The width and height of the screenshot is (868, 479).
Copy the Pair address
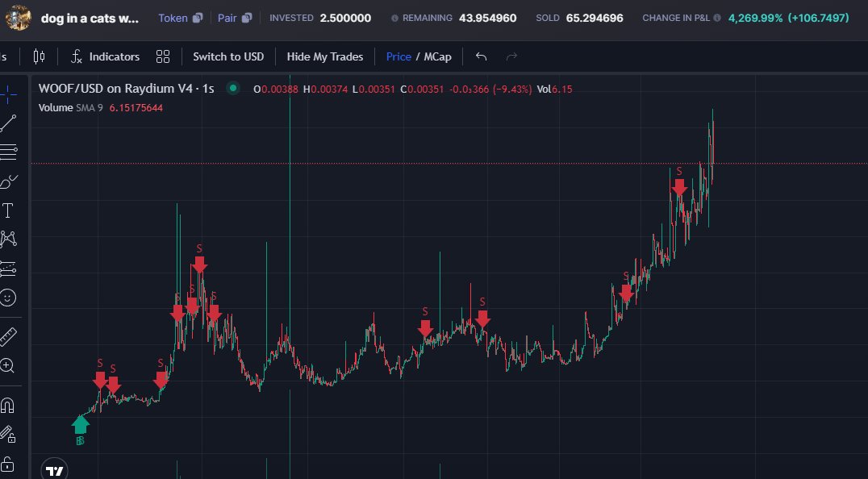(247, 18)
